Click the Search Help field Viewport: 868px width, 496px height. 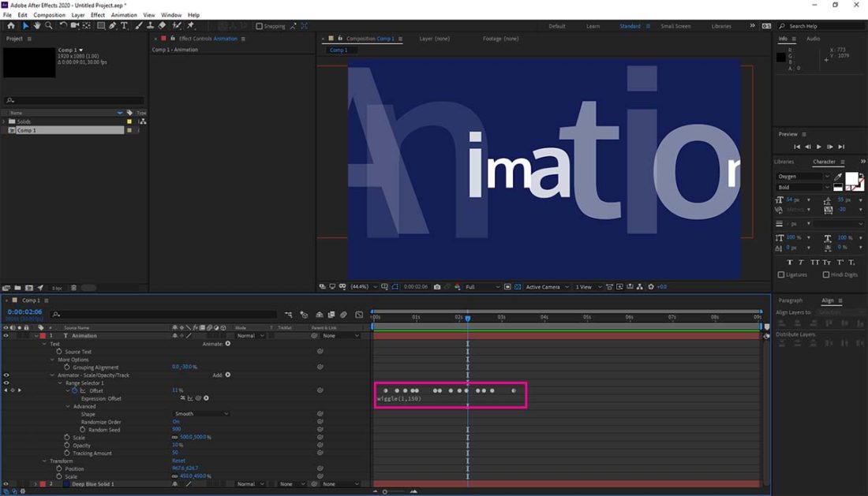[822, 26]
